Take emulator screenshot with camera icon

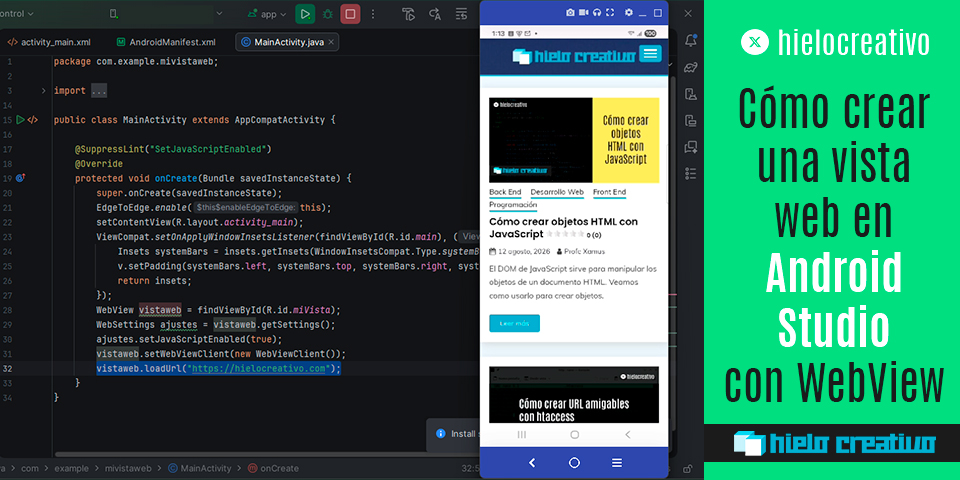pos(570,12)
